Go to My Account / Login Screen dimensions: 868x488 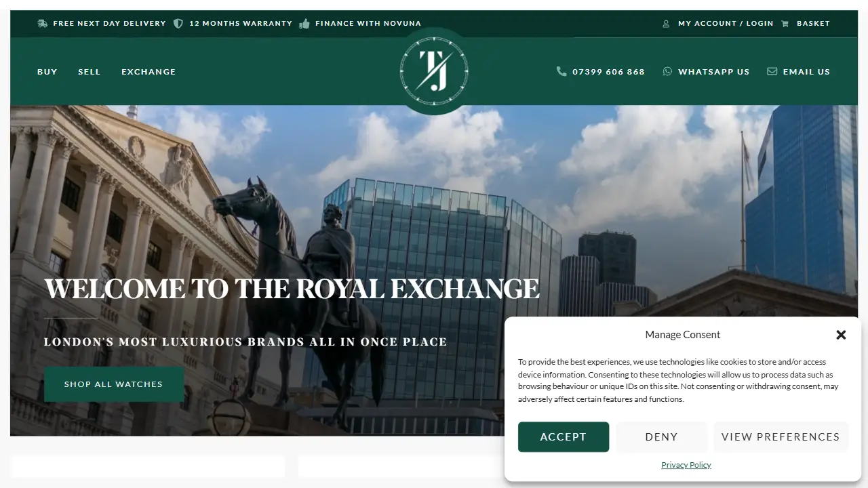(726, 23)
